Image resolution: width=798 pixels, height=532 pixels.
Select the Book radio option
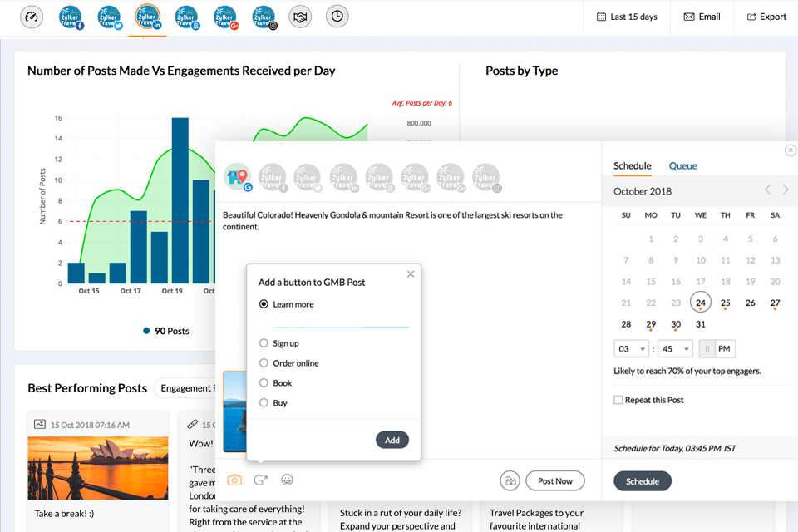click(x=264, y=383)
